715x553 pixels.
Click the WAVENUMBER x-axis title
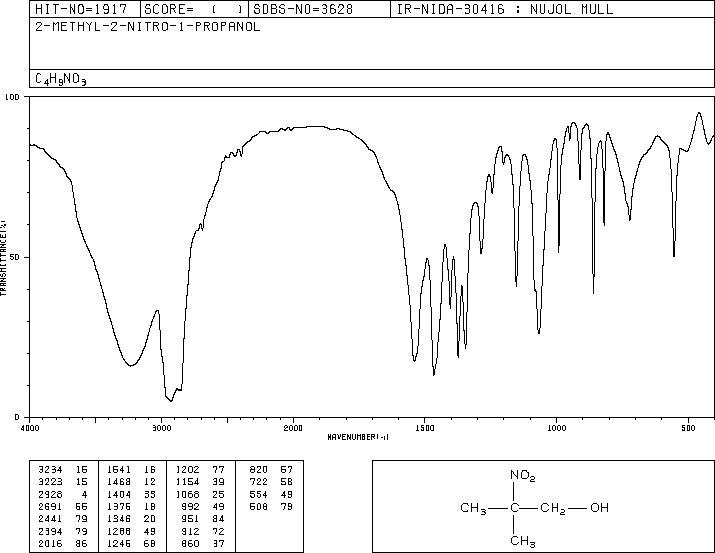click(358, 437)
